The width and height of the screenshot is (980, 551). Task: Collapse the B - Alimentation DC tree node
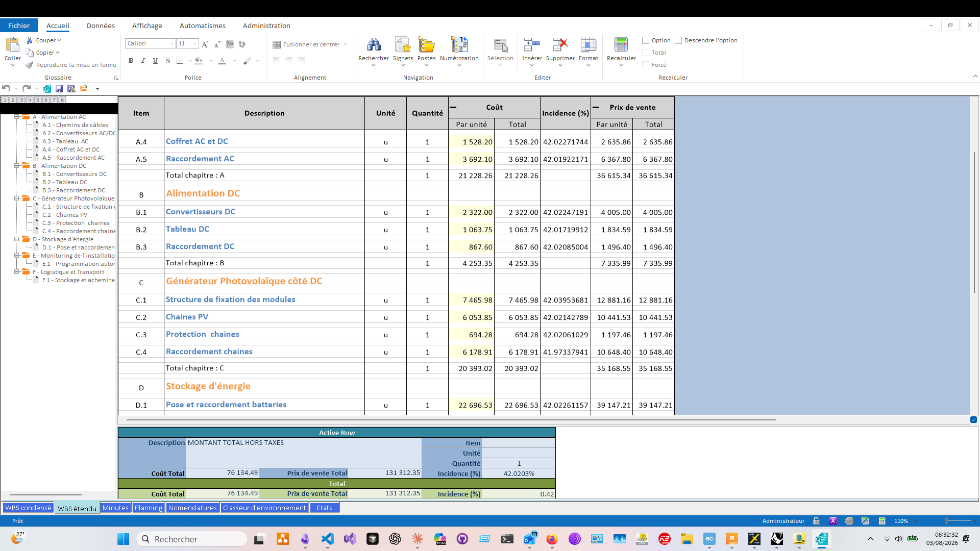point(16,166)
